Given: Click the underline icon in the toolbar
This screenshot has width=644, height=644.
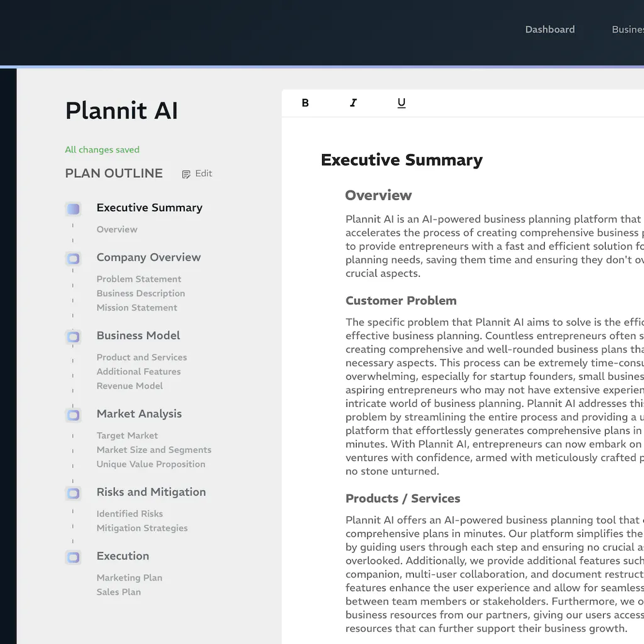Looking at the screenshot, I should tap(401, 103).
